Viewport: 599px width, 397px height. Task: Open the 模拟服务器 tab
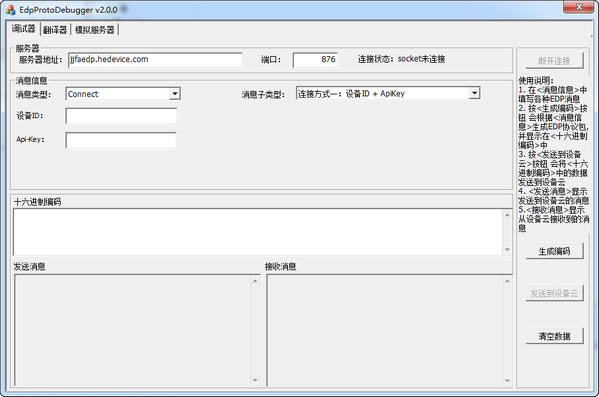[x=95, y=30]
